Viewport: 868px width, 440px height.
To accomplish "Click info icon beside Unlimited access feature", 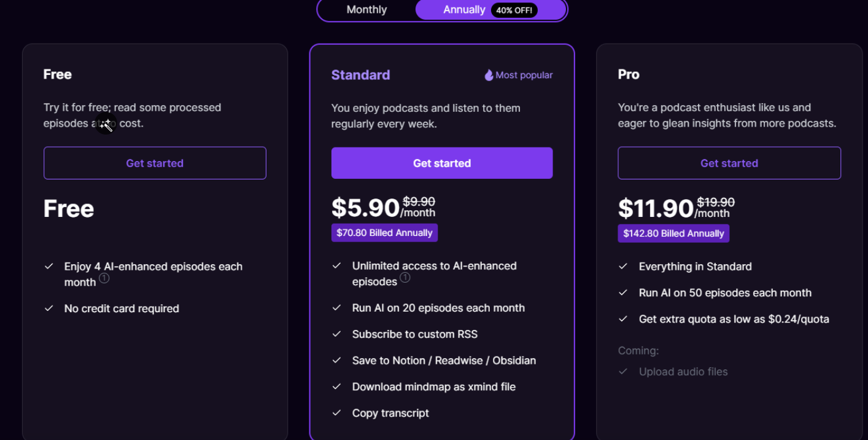I will coord(405,278).
